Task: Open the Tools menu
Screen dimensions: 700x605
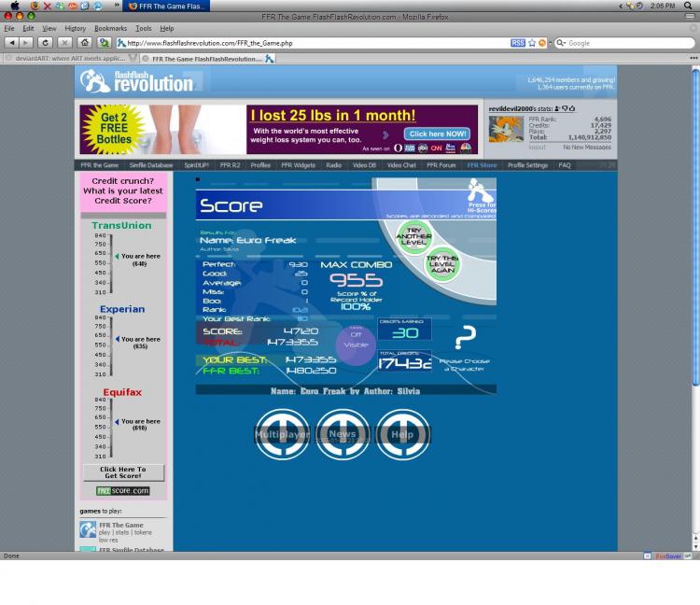Action: [144, 28]
